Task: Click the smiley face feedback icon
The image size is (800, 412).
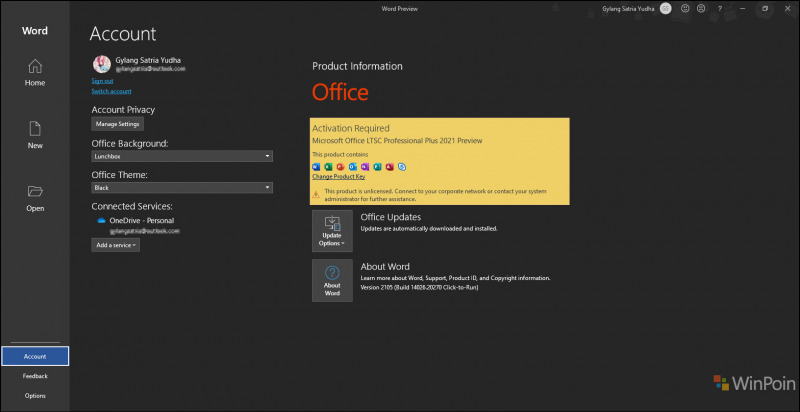Action: click(x=686, y=8)
